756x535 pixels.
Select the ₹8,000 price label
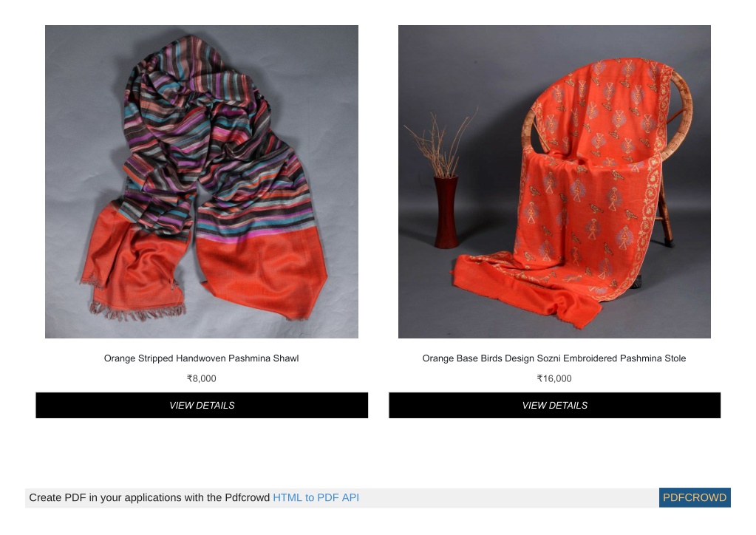click(202, 378)
